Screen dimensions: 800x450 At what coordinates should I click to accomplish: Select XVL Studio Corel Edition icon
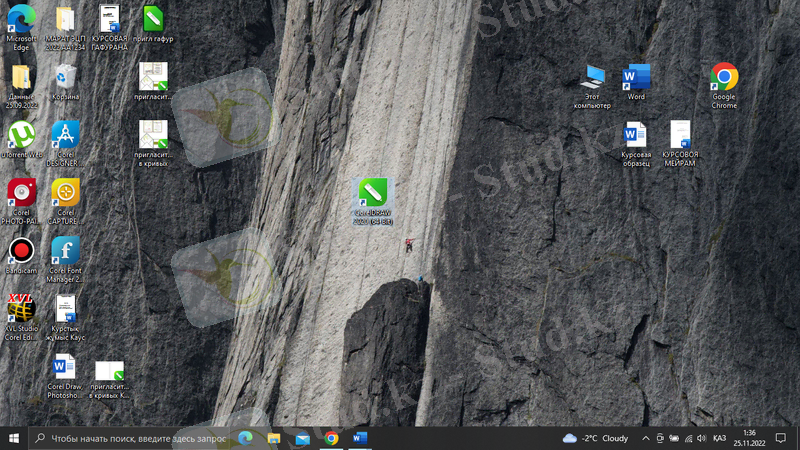pos(21,309)
